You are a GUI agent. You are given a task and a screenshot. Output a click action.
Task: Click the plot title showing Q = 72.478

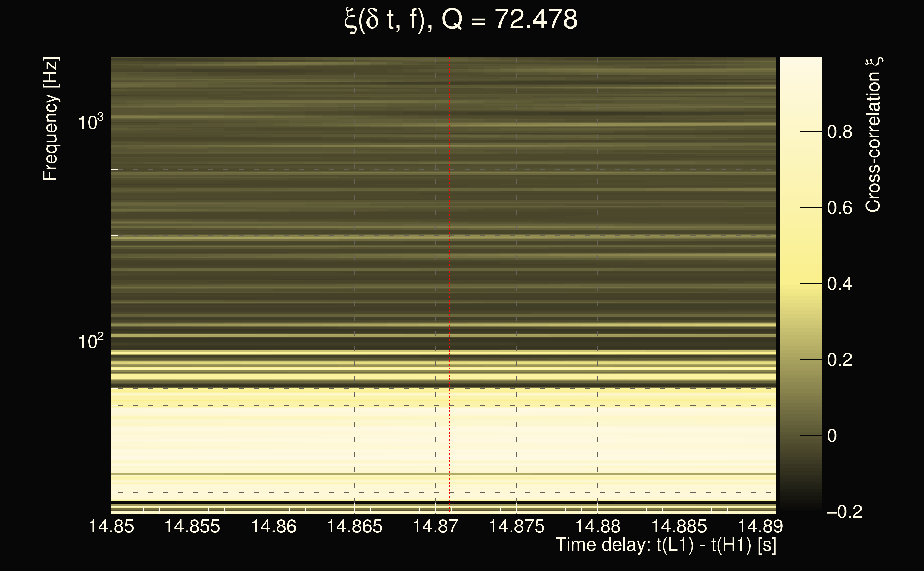pos(461,20)
